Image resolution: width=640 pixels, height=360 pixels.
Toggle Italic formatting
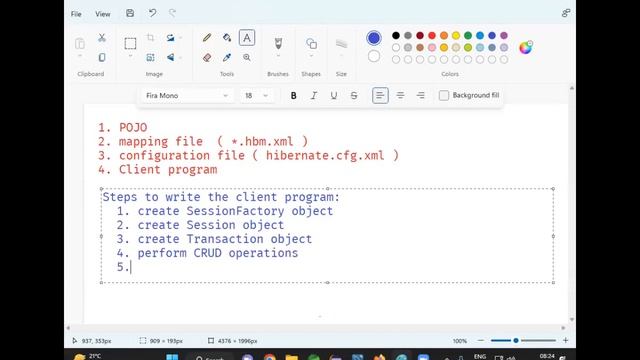click(313, 96)
